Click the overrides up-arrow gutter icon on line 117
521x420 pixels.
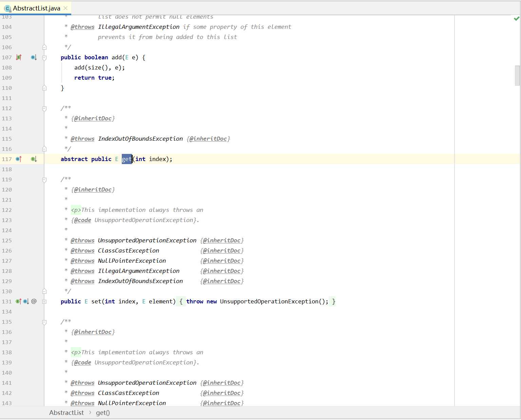tap(19, 159)
